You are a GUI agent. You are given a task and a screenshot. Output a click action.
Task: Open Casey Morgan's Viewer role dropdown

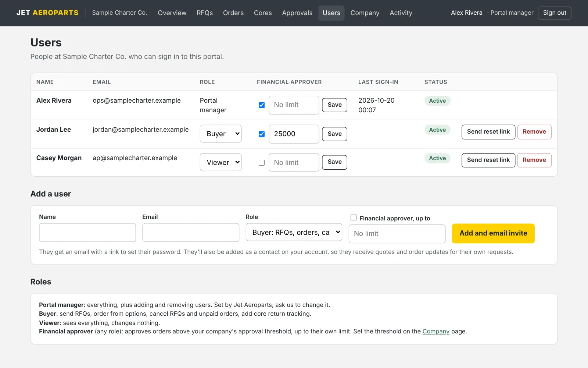tap(220, 162)
